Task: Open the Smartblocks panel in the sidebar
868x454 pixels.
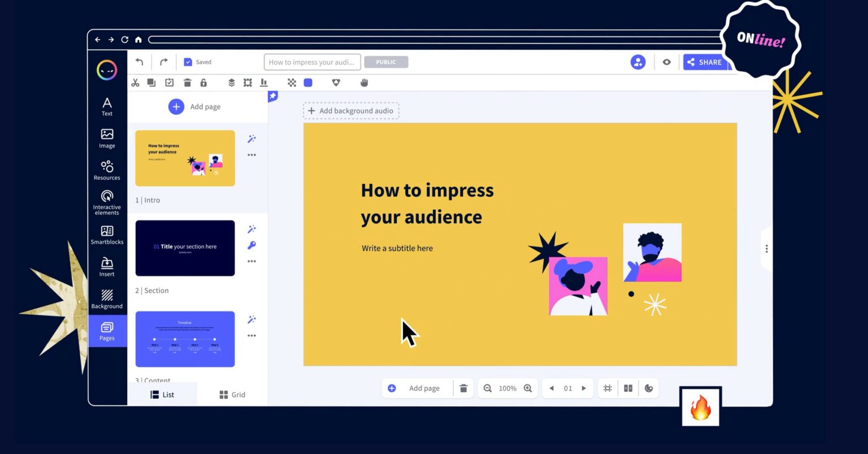Action: [107, 235]
